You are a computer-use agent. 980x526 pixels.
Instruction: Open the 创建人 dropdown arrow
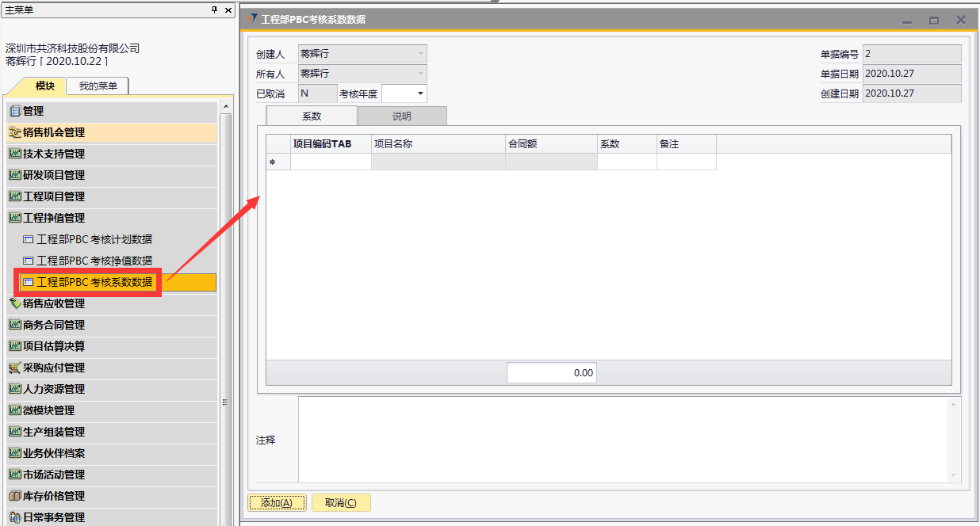(420, 54)
